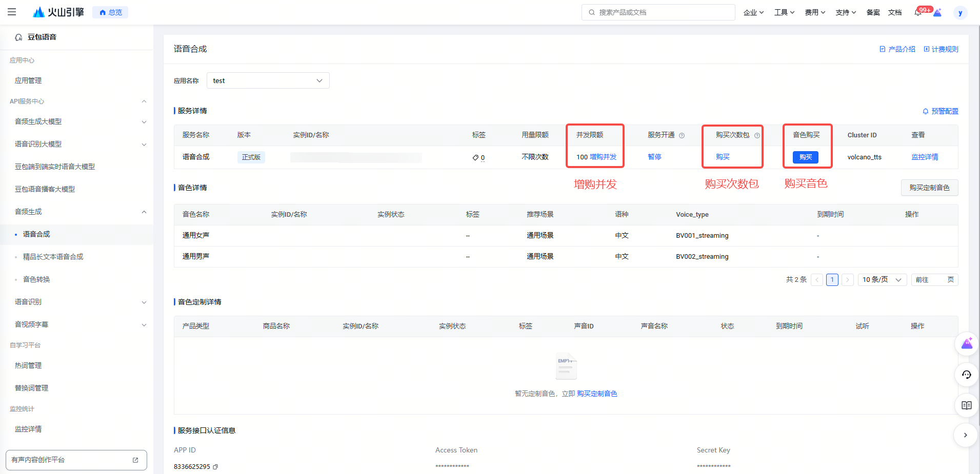The image size is (980, 474).
Task: Click help icon beside 购买次数包 header
Action: (x=757, y=135)
